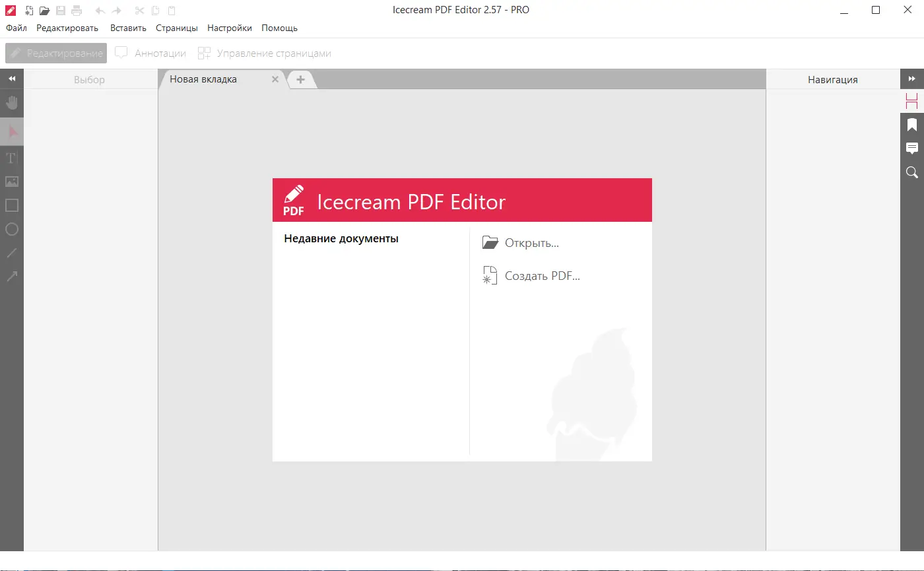Toggle the page thumbnails panel

[912, 100]
